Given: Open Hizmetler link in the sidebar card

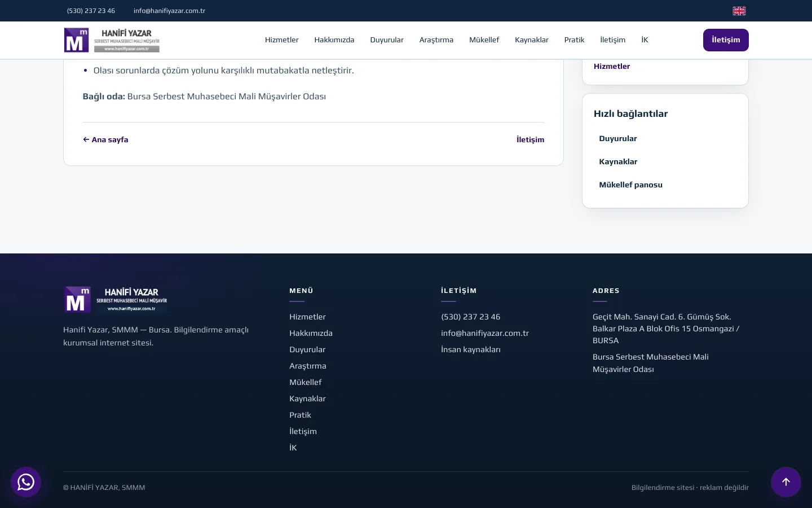Looking at the screenshot, I should tap(612, 66).
